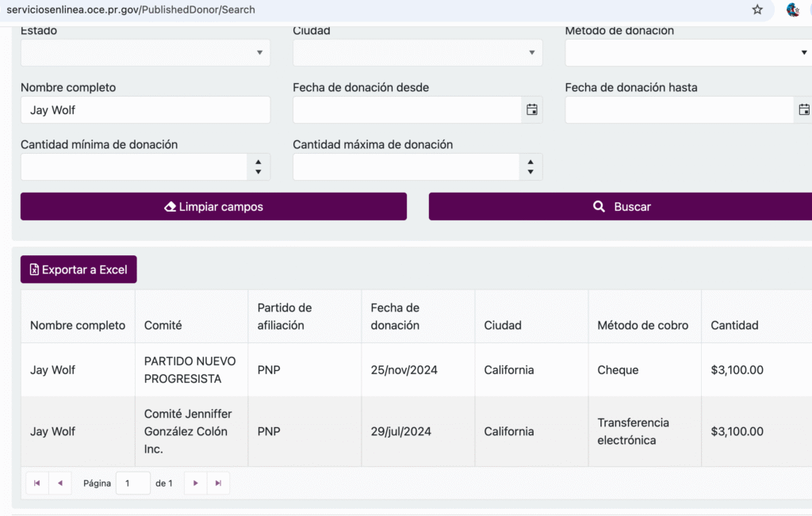Click the Ciudad table column header
The height and width of the screenshot is (516, 812).
(503, 325)
